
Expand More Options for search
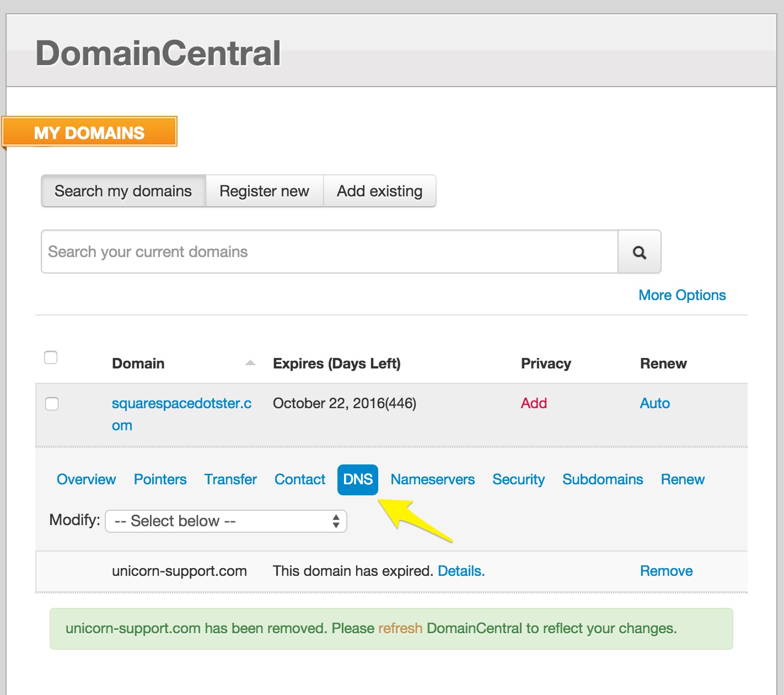click(681, 295)
